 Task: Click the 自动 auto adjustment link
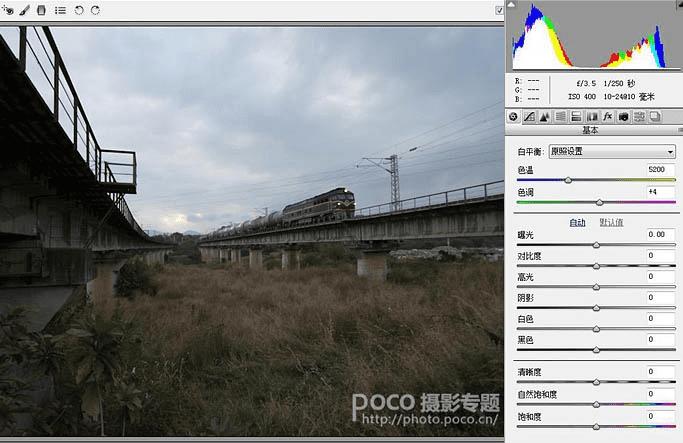577,223
